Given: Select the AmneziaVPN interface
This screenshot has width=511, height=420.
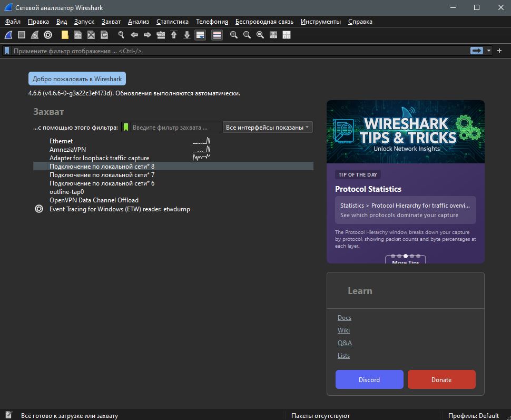Looking at the screenshot, I should pyautogui.click(x=173, y=149).
